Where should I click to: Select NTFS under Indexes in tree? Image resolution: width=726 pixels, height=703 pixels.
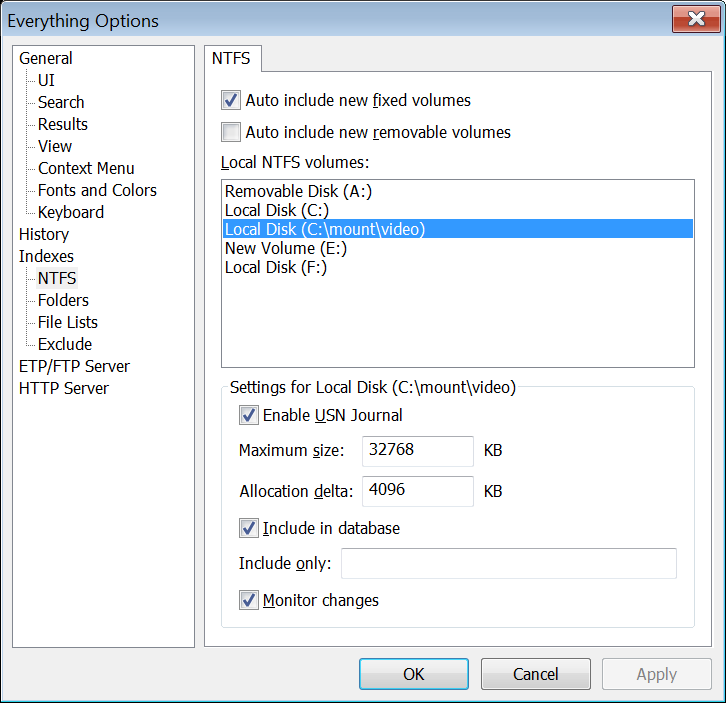point(57,278)
